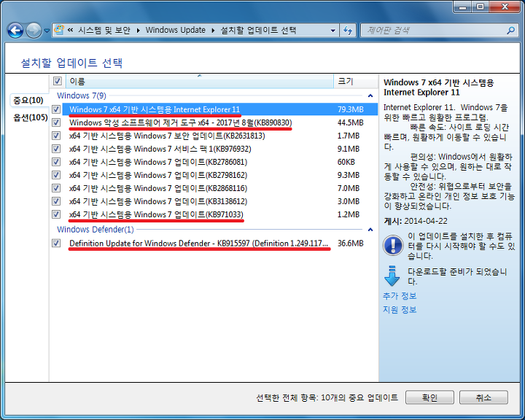
Task: Minimize the Windows Update window
Action: click(x=463, y=7)
